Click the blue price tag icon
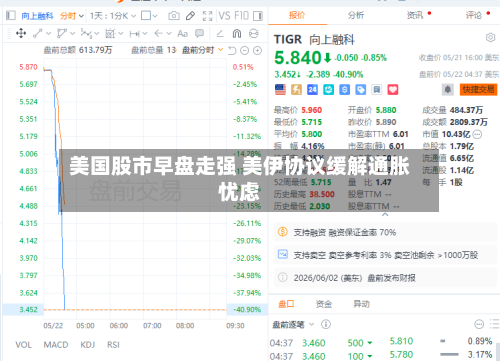The width and height of the screenshot is (500, 361). pyautogui.click(x=360, y=89)
